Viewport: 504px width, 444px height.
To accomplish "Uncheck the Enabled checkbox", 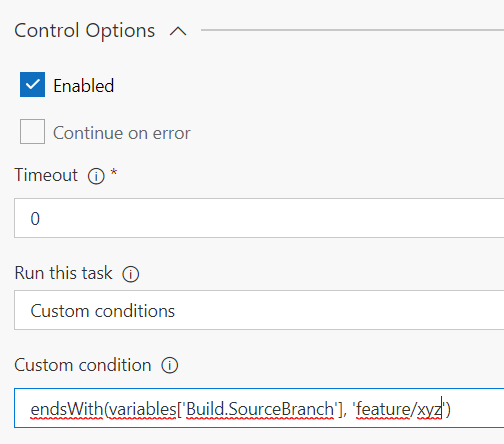I will [32, 84].
